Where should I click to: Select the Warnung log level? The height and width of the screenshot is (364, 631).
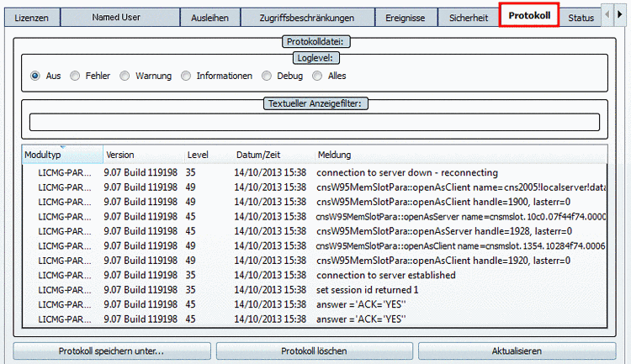tap(125, 76)
